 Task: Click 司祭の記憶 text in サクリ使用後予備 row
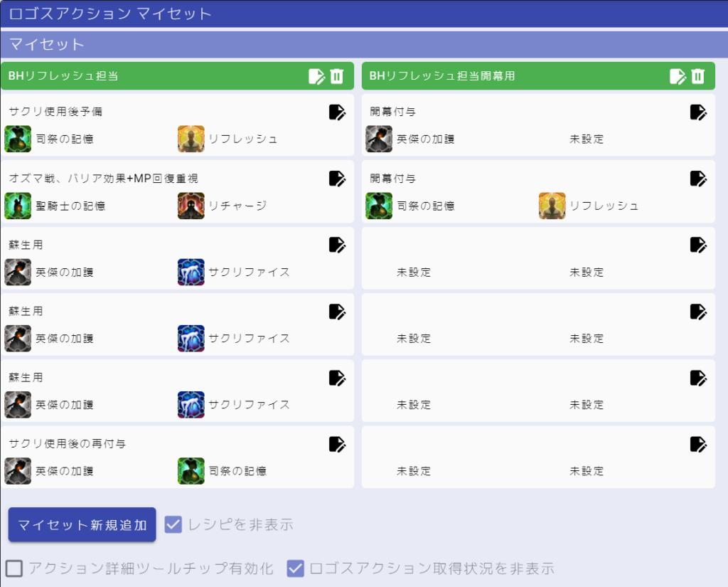(x=65, y=139)
